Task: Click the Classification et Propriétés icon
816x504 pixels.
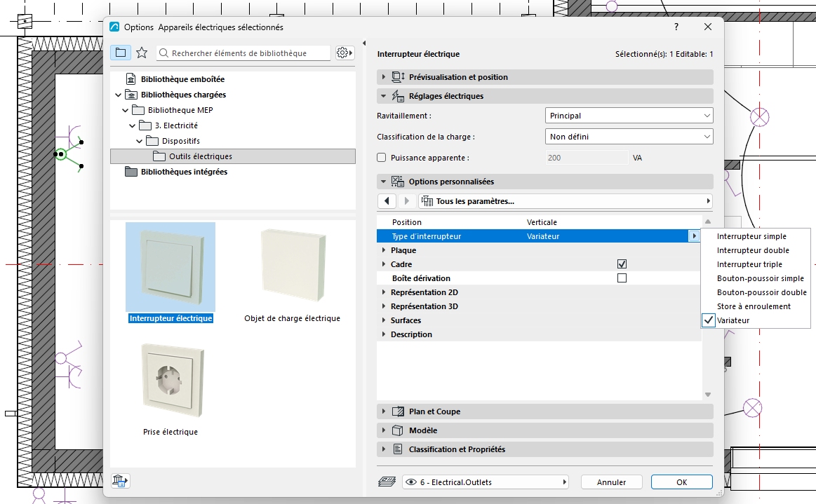Action: (398, 449)
